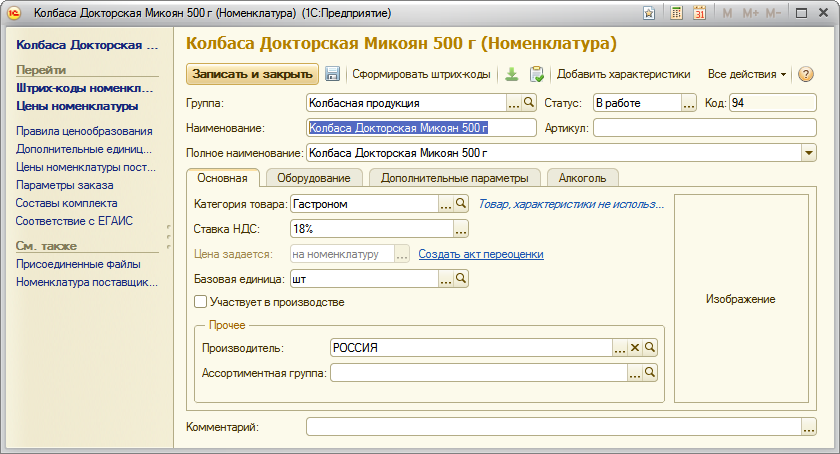Open Правила ценообразования in sidebar

pos(84,131)
